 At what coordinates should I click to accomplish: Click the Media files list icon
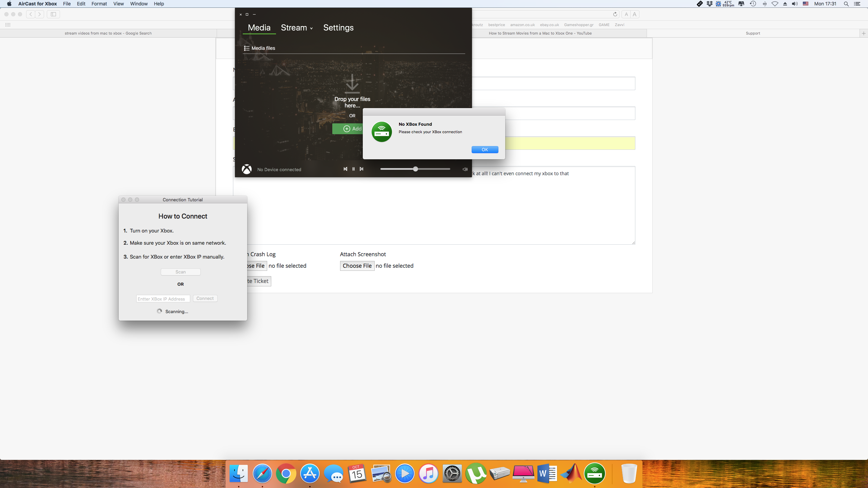[246, 48]
